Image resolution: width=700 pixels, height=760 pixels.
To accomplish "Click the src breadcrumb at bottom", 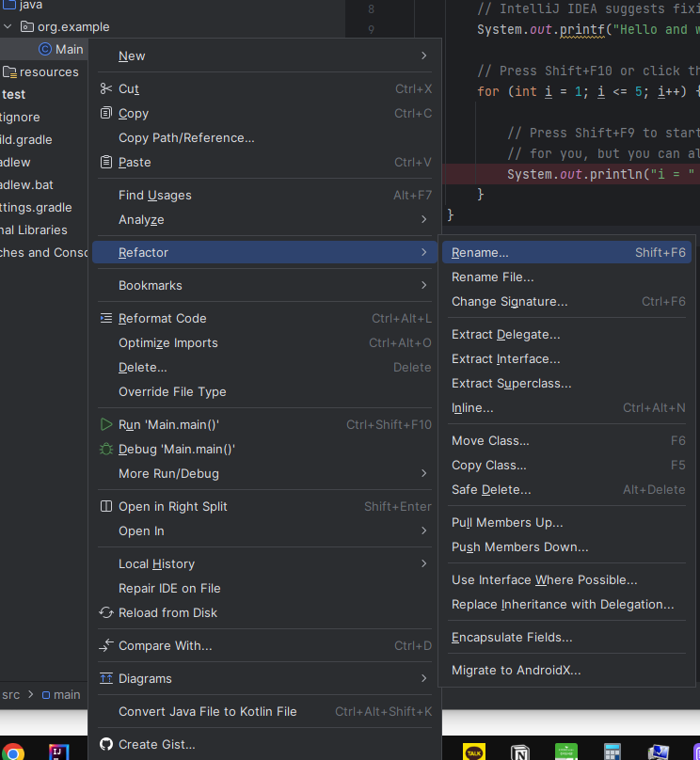I will (10, 694).
